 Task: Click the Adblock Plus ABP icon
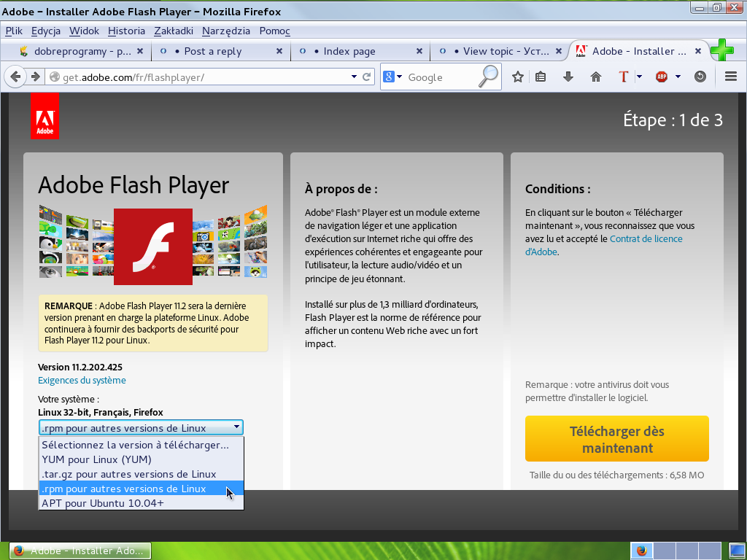pos(662,77)
